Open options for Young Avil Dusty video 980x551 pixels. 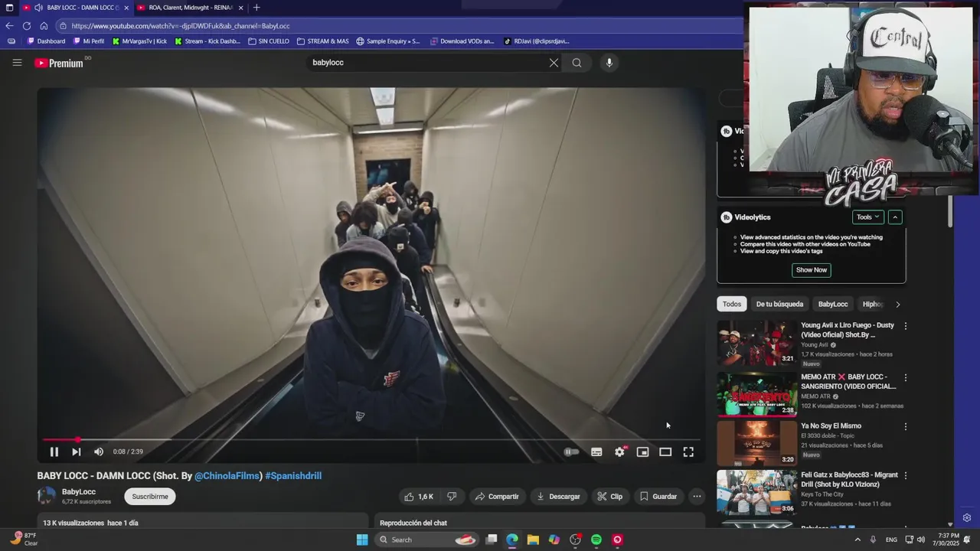click(x=906, y=326)
